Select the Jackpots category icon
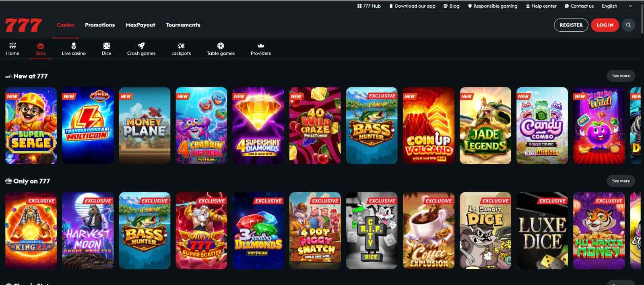644x285 pixels. tap(181, 45)
